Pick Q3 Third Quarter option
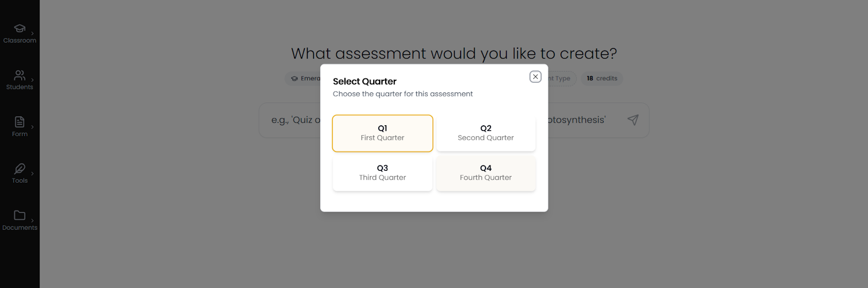The height and width of the screenshot is (288, 868). (382, 173)
